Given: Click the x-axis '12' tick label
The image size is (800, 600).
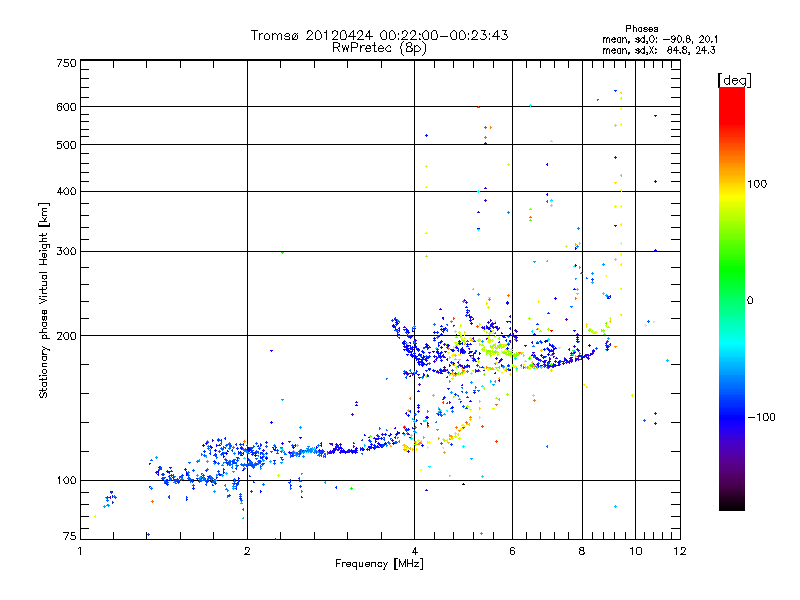Looking at the screenshot, I should pos(680,551).
